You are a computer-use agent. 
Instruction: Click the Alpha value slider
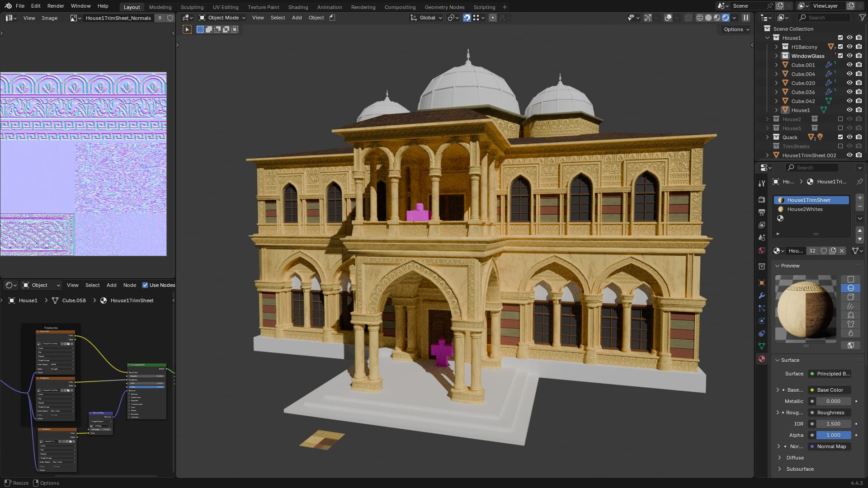click(x=833, y=435)
